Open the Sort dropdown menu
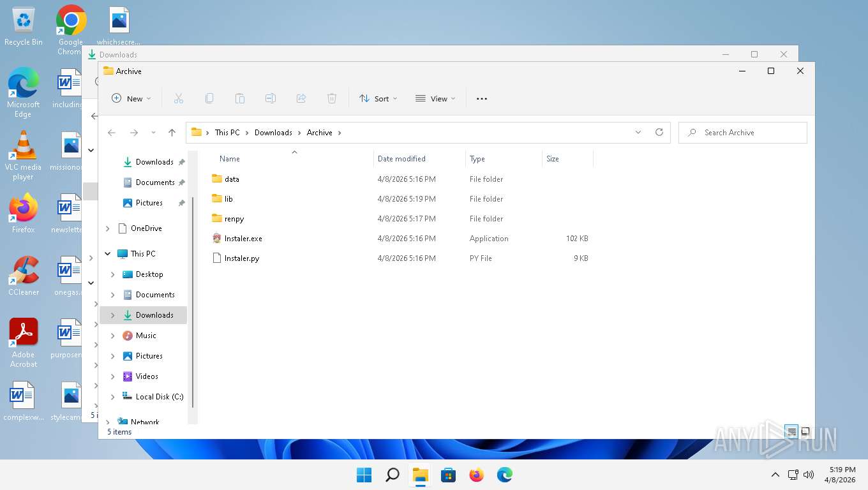Image resolution: width=868 pixels, height=490 pixels. (378, 98)
